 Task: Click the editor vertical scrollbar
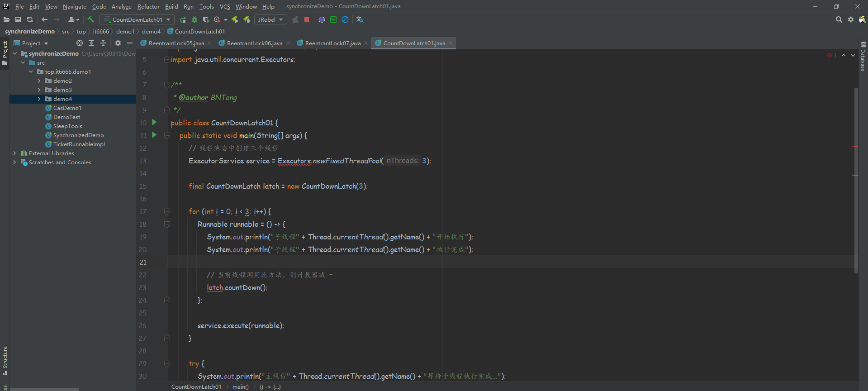tap(856, 181)
